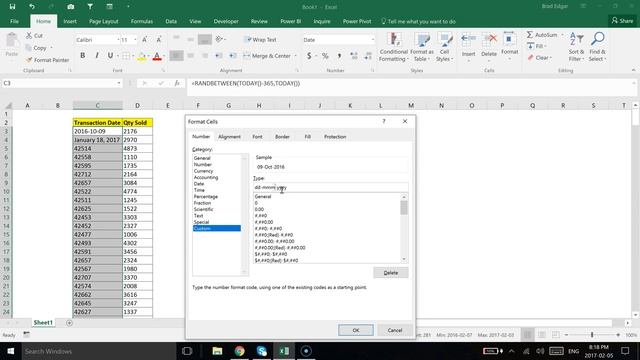Click the Delete button in Format Cells
Image resolution: width=640 pixels, height=360 pixels.
(x=391, y=273)
